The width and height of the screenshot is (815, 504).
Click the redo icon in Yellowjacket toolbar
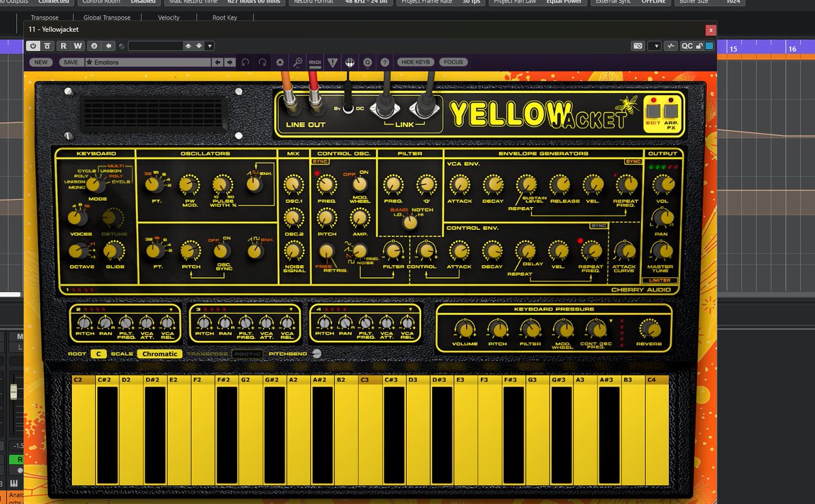click(x=262, y=62)
